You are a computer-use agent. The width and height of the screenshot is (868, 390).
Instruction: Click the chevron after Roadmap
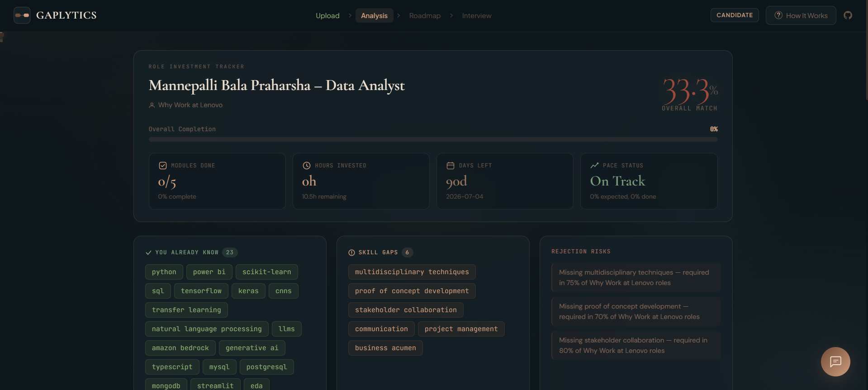tap(451, 15)
